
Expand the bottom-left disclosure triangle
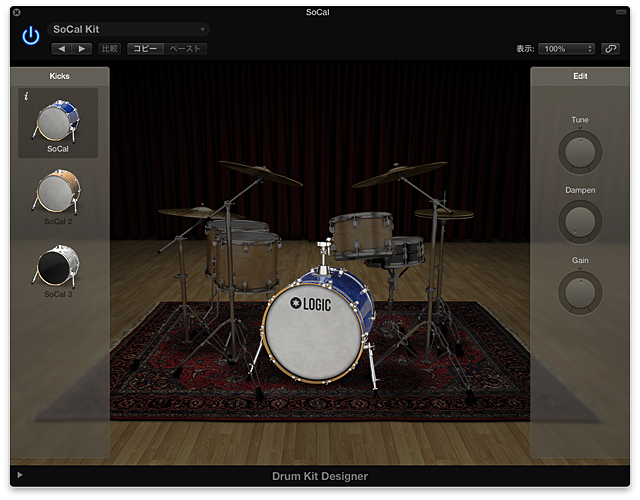pos(19,476)
